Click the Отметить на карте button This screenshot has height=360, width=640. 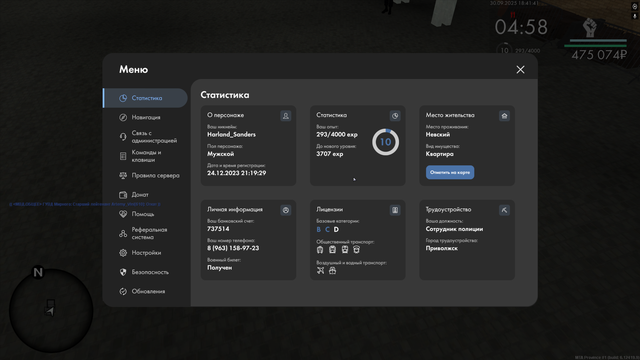click(x=450, y=172)
